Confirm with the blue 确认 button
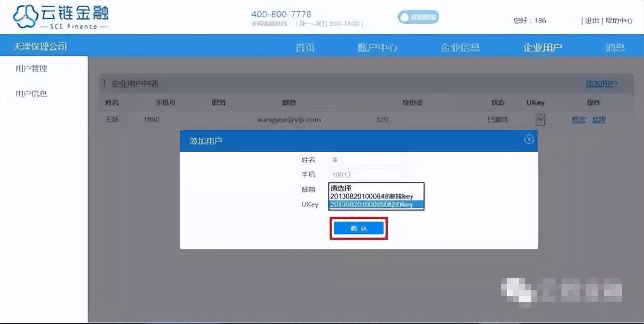The width and height of the screenshot is (644, 324). click(359, 228)
